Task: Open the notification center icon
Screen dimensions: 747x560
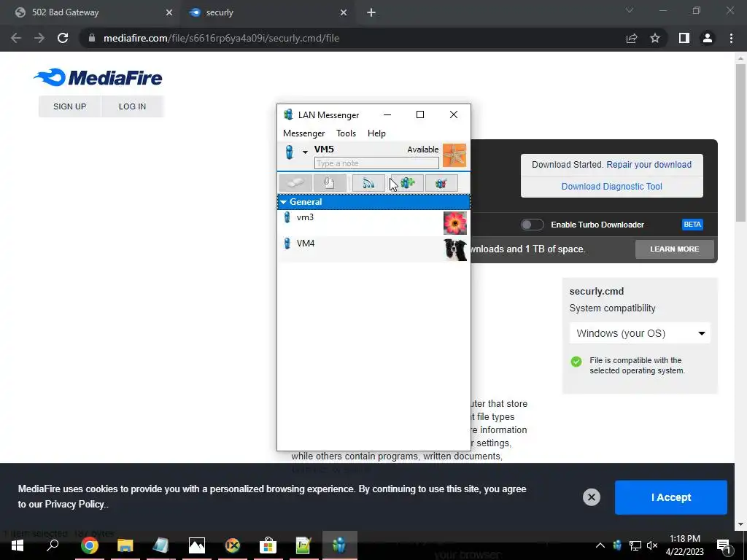Action: click(724, 546)
